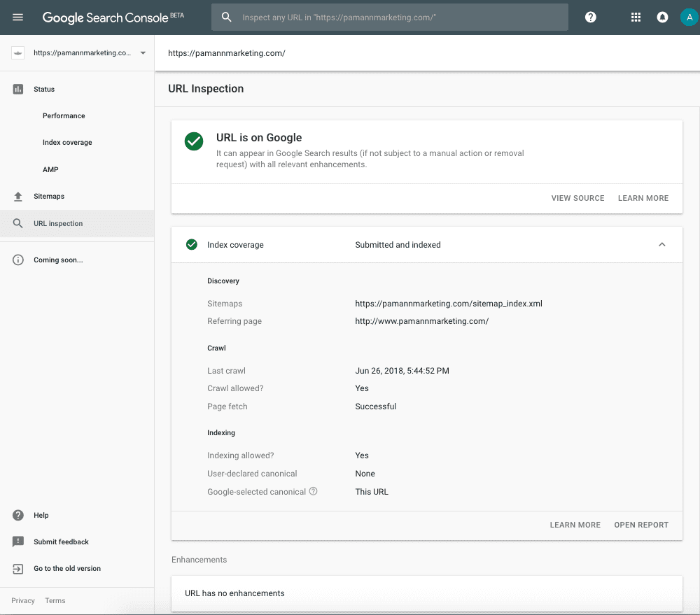Screen dimensions: 700x615
Task: Click VIEW SOURCE button
Action: [x=577, y=198]
